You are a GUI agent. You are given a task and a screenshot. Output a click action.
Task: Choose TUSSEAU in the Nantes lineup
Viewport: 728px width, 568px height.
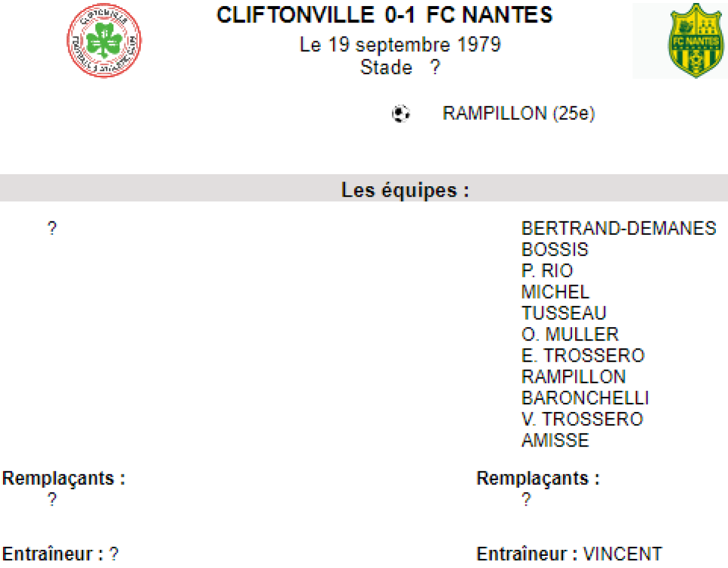tap(564, 313)
